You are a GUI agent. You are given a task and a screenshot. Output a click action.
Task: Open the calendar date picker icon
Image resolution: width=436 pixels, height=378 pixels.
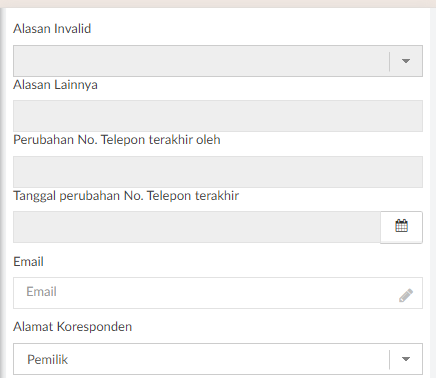tap(401, 227)
